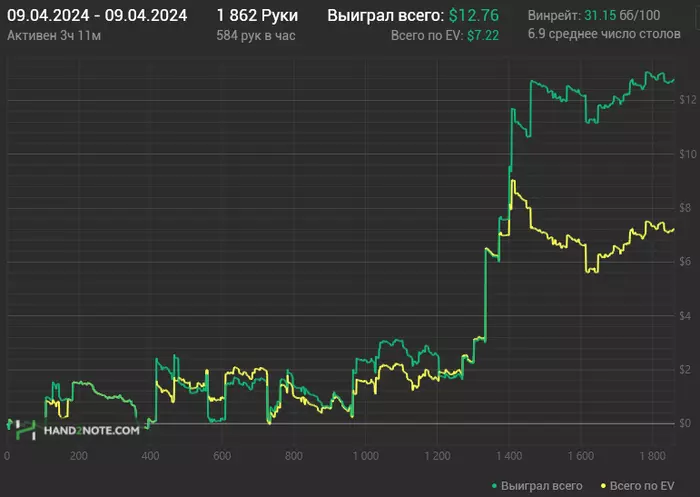Click the x-axis label 200
Screen dimensions: 700x497
pyautogui.click(x=79, y=456)
